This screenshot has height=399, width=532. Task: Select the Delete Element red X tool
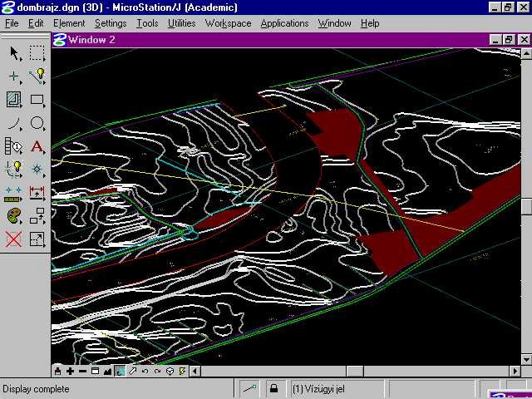(14, 240)
